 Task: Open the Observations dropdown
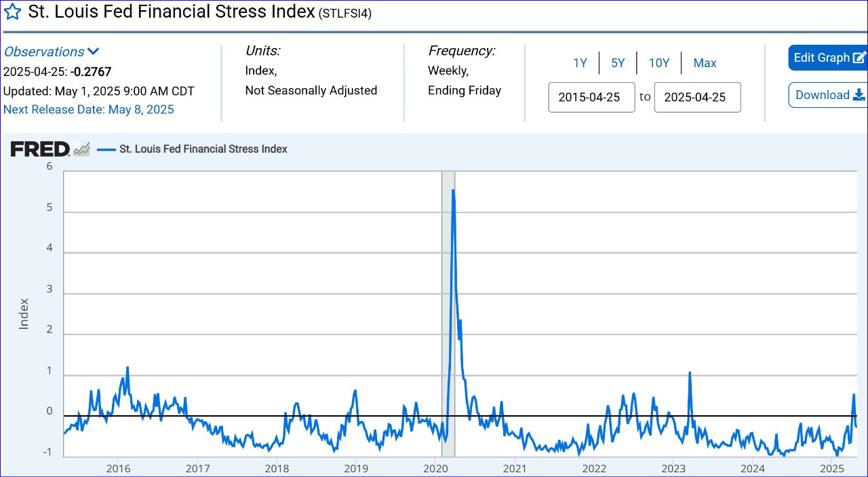[x=52, y=52]
